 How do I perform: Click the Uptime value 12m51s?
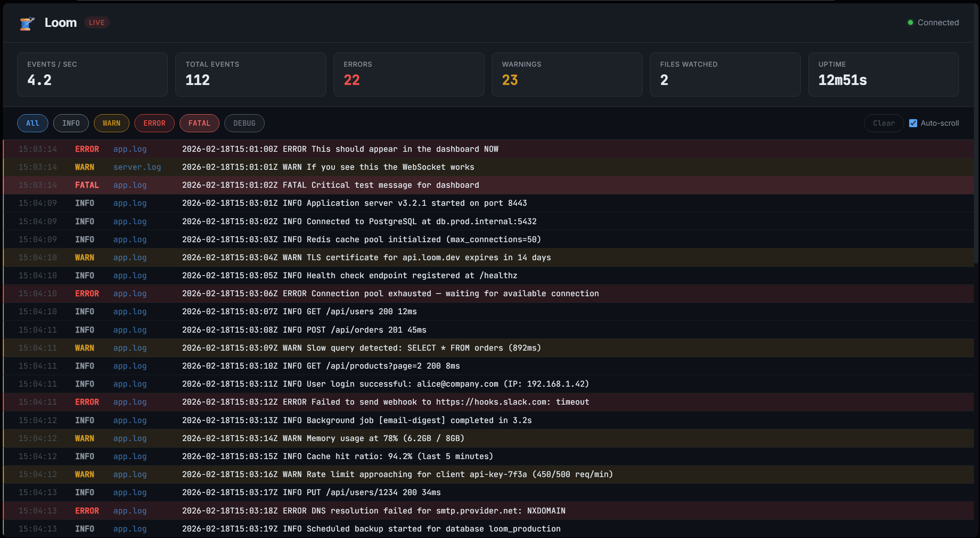point(843,80)
